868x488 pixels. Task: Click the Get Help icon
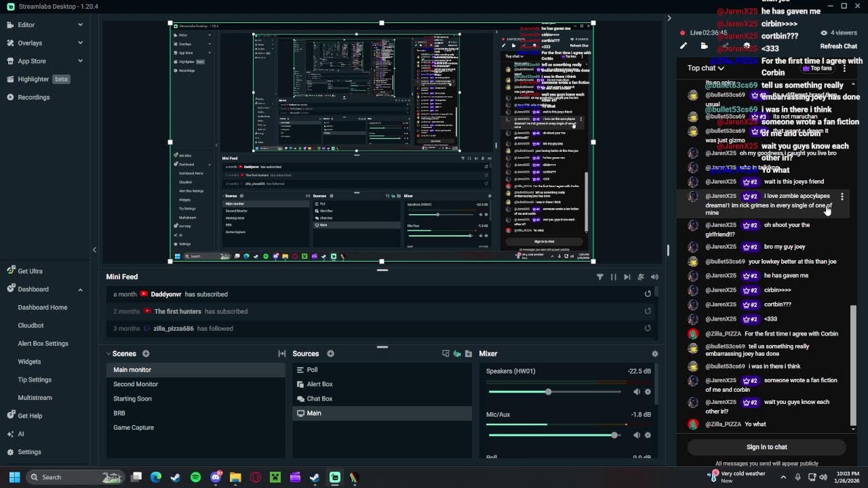pos(11,415)
